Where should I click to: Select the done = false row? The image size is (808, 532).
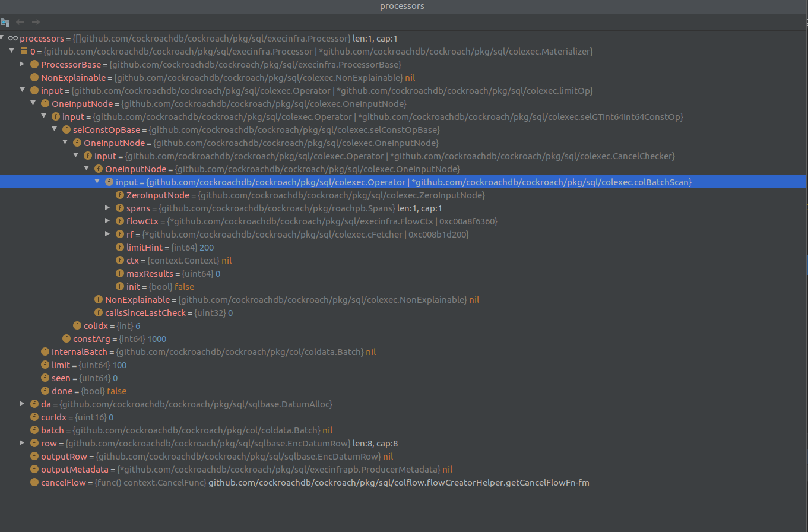point(404,391)
